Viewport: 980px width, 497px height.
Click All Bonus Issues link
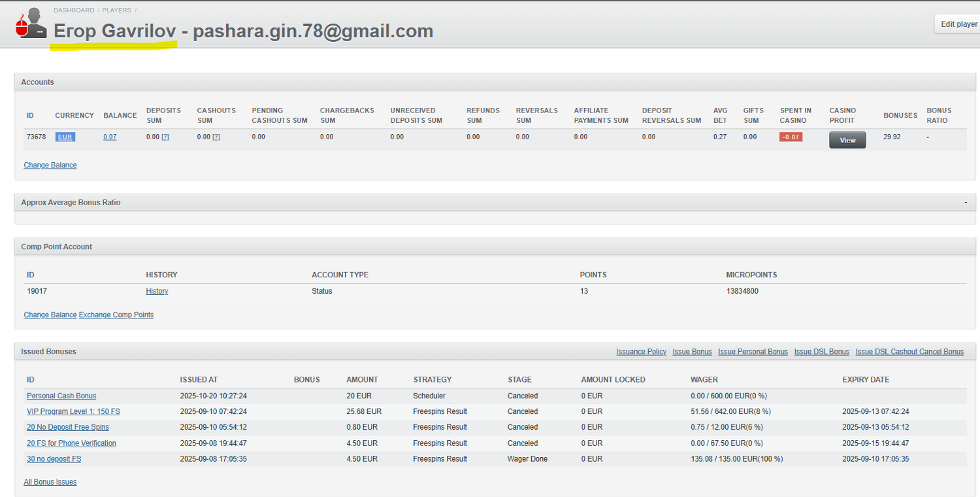coord(50,483)
